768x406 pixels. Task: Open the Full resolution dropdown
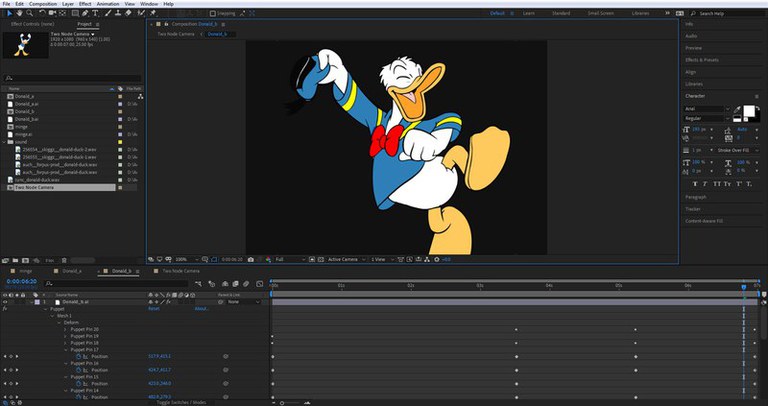click(x=290, y=259)
